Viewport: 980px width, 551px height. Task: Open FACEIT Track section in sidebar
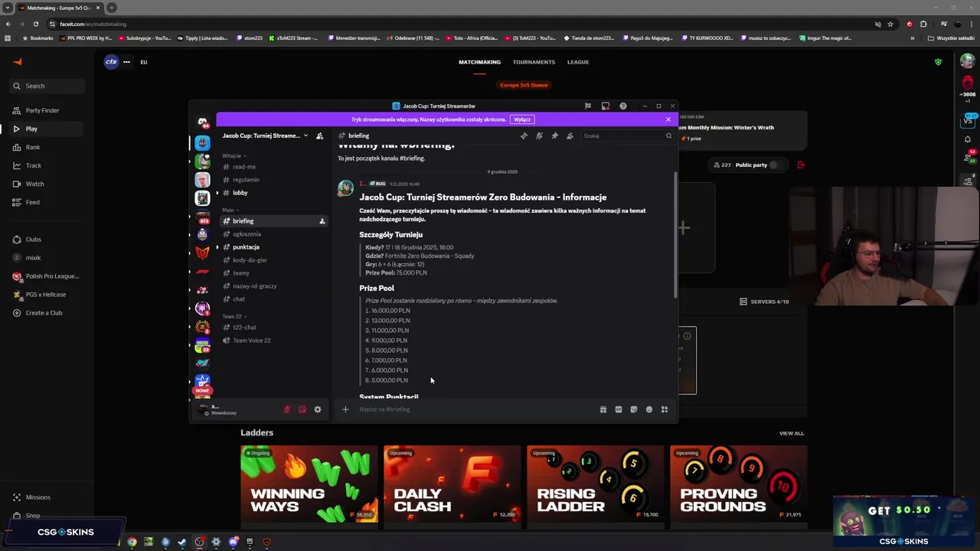click(33, 165)
